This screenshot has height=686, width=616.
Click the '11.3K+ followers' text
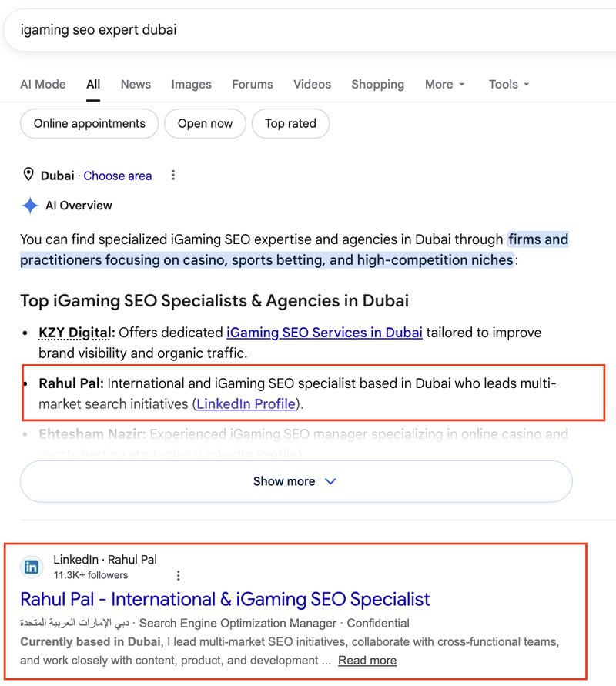tap(91, 575)
